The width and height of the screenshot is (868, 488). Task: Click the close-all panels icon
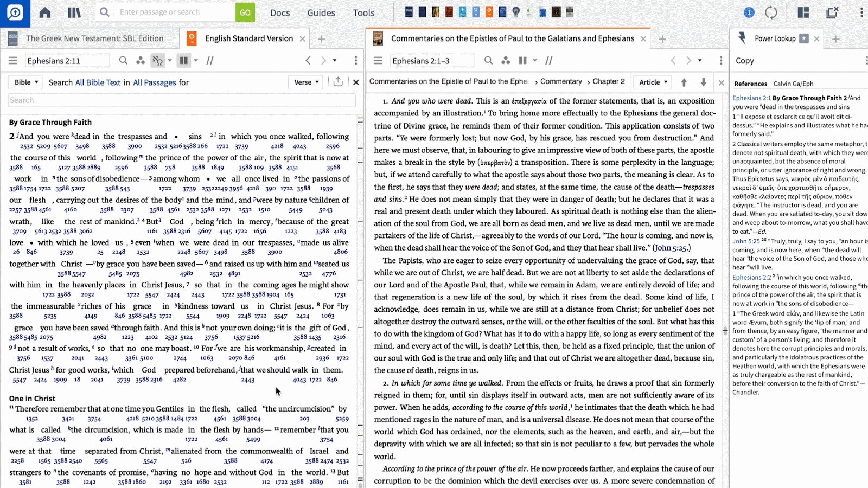point(832,12)
